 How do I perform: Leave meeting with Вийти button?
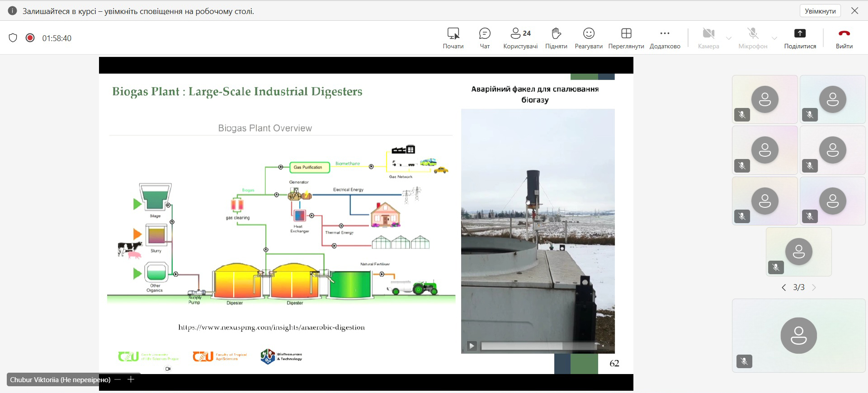click(x=844, y=38)
